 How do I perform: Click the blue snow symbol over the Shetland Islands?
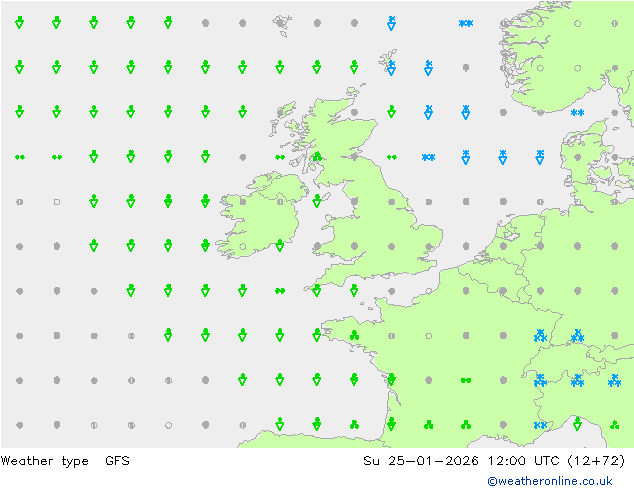[391, 68]
